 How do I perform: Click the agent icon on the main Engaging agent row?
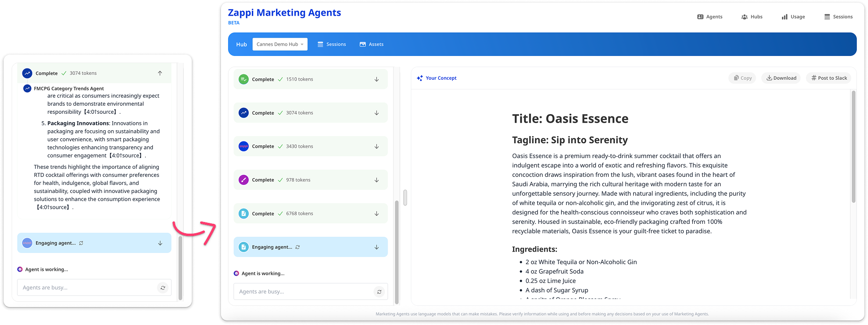pos(243,247)
